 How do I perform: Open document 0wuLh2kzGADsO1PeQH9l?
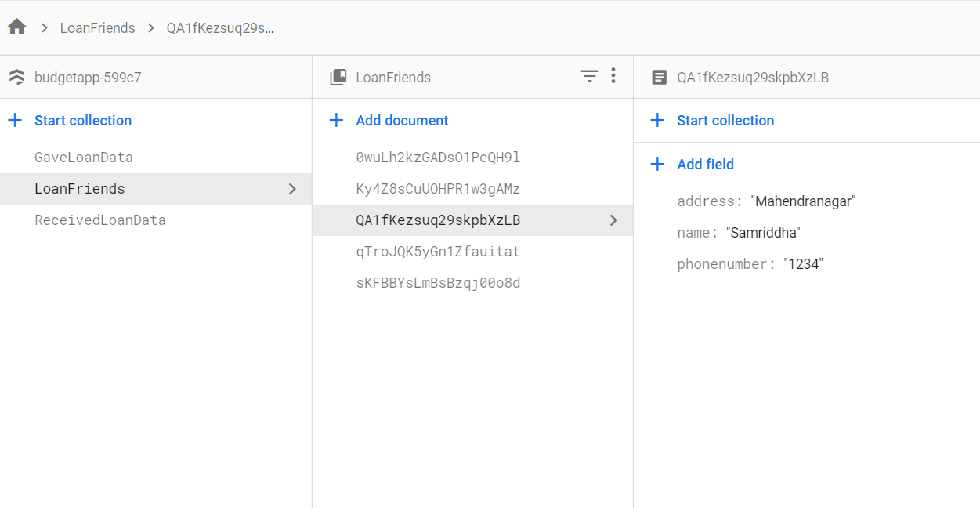(438, 158)
